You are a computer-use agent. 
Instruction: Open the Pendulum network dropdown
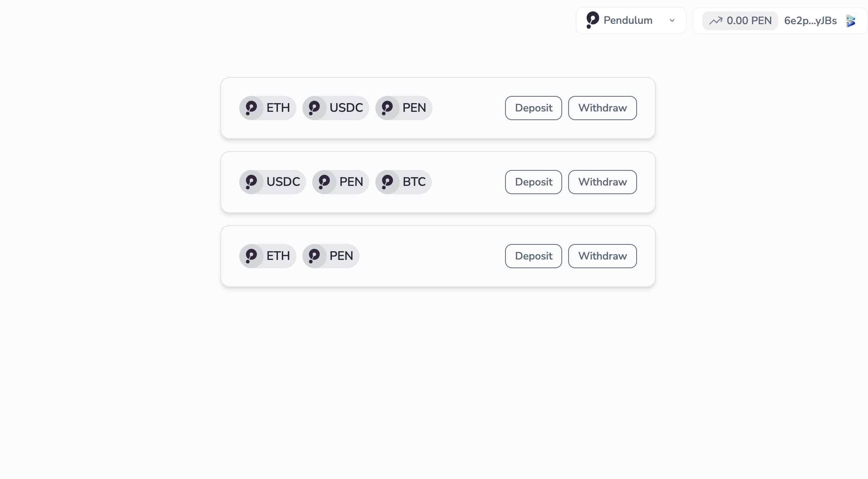(x=631, y=20)
